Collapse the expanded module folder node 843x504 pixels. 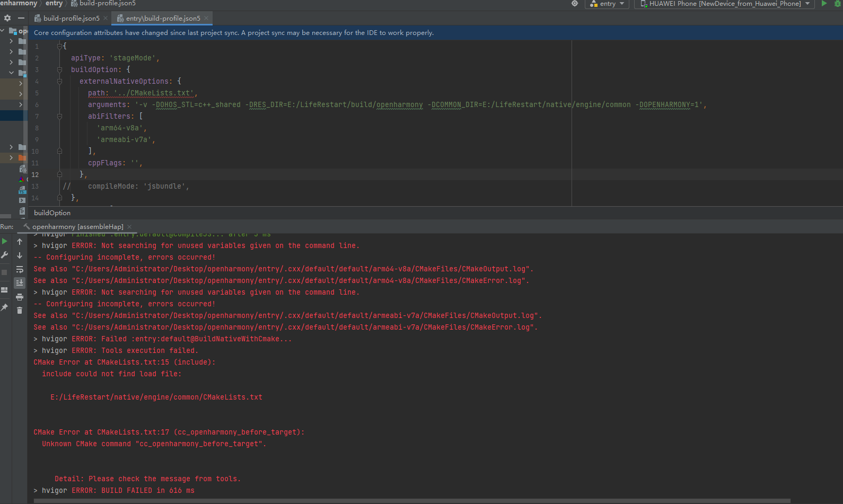coord(11,73)
